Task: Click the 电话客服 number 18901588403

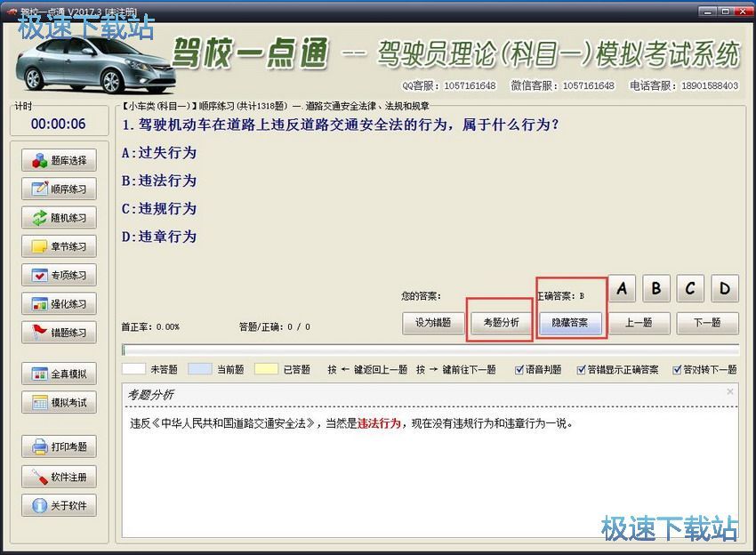Action: 710,86
